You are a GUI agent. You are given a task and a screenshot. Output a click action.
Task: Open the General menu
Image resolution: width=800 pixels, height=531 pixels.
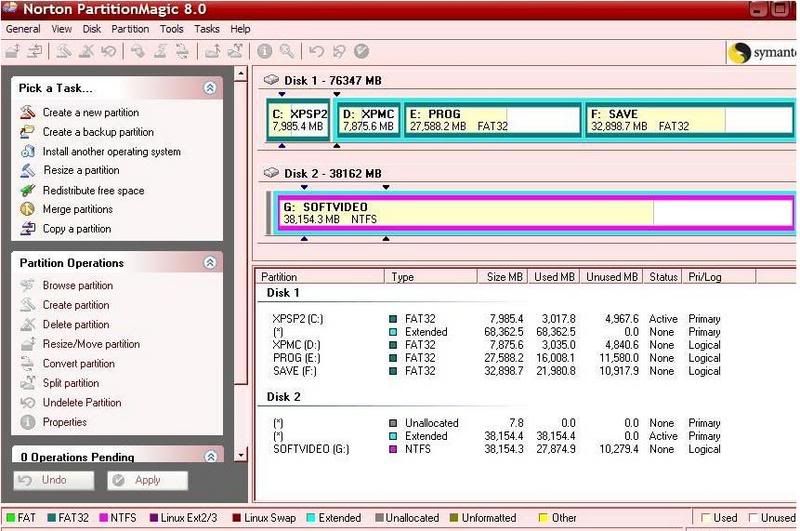[23, 29]
